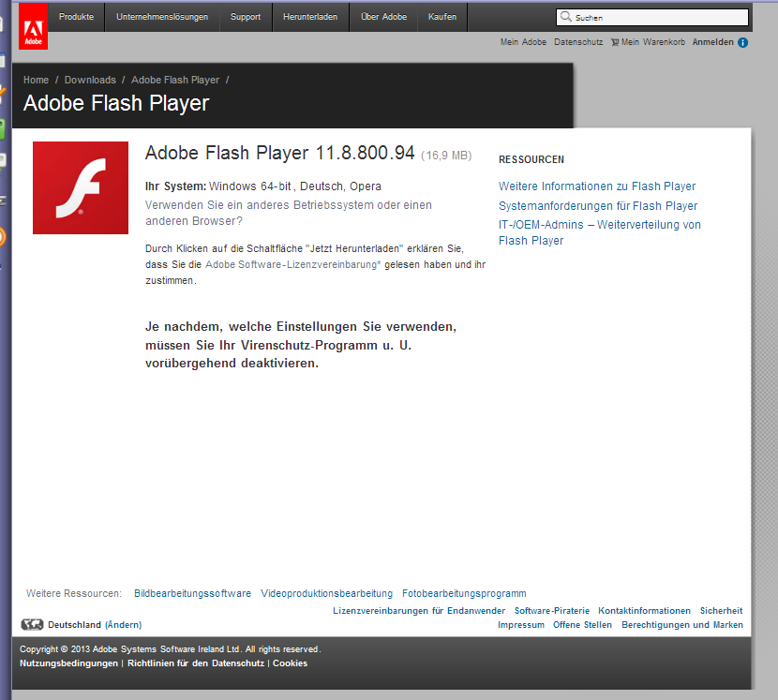778x700 pixels.
Task: Open the Mein Adobe link
Action: pos(523,42)
